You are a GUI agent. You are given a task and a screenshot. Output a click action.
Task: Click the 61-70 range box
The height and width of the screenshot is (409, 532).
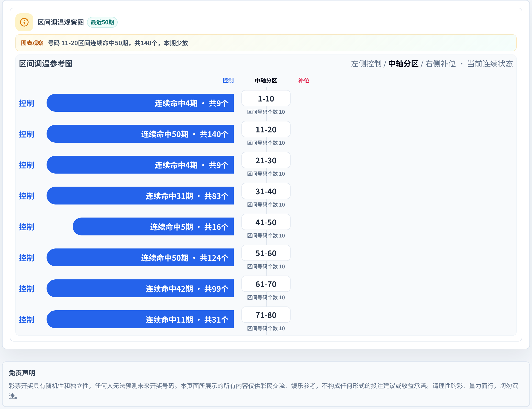pyautogui.click(x=266, y=284)
